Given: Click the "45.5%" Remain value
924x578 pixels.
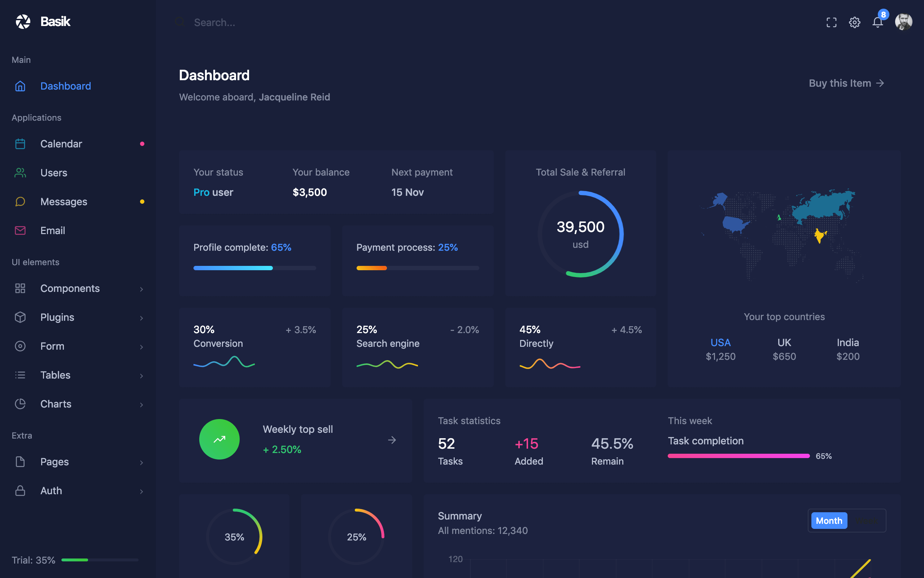Looking at the screenshot, I should point(612,444).
